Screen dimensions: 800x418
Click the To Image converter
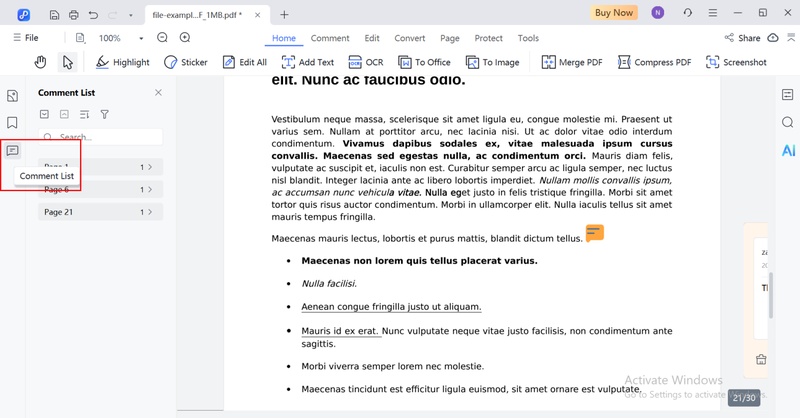492,62
